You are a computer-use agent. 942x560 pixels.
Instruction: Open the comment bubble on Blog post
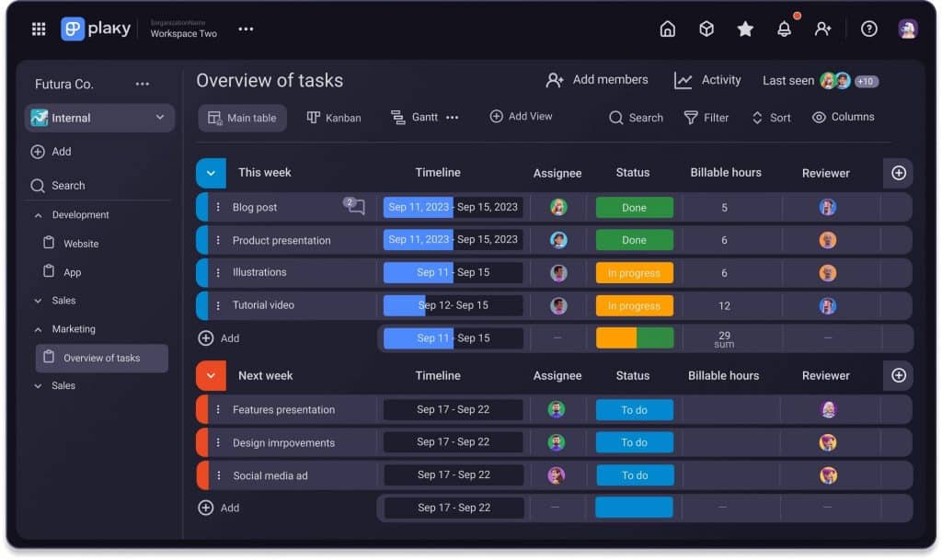click(355, 207)
